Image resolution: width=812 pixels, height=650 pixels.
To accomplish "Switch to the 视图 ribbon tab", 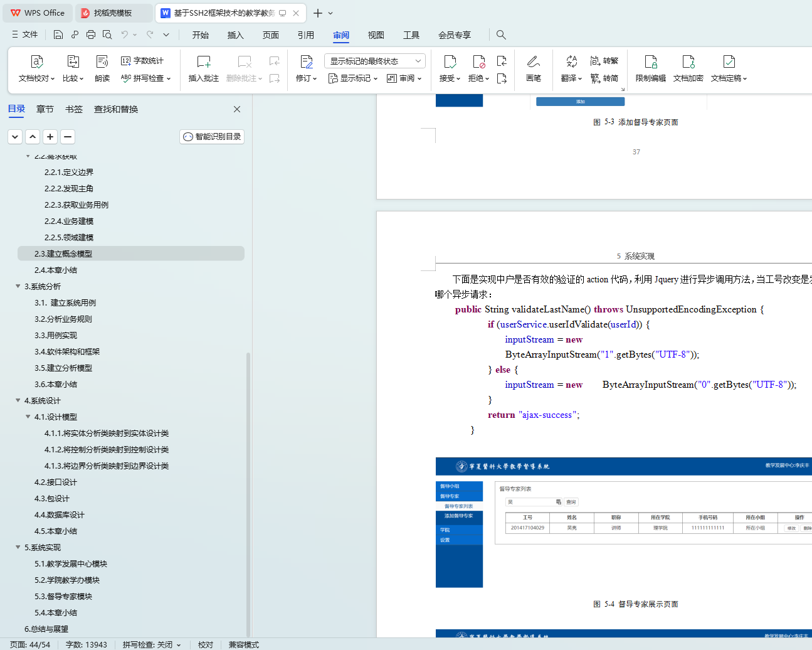I will point(376,35).
